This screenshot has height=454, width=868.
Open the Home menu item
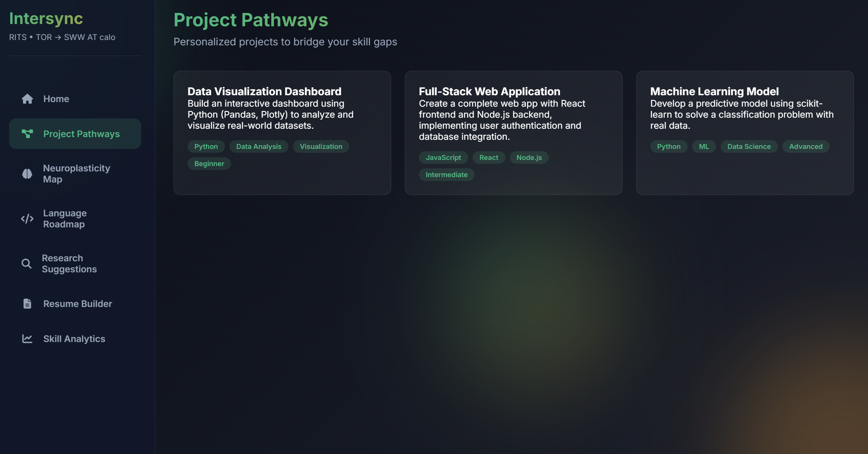(56, 99)
